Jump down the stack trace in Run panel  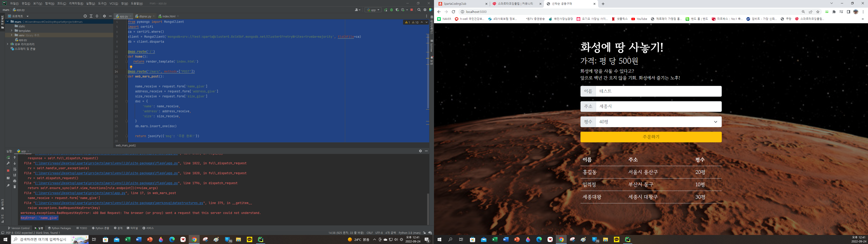[x=14, y=163]
